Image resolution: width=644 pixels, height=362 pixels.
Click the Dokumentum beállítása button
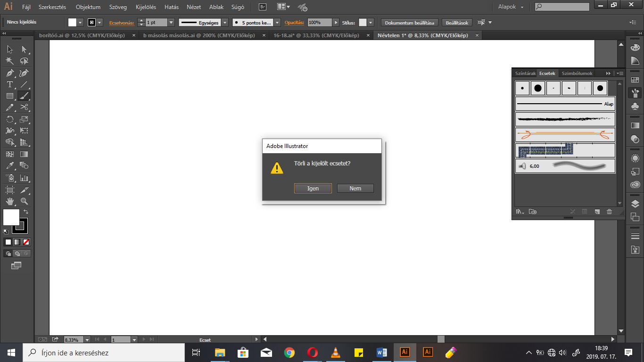tap(410, 23)
